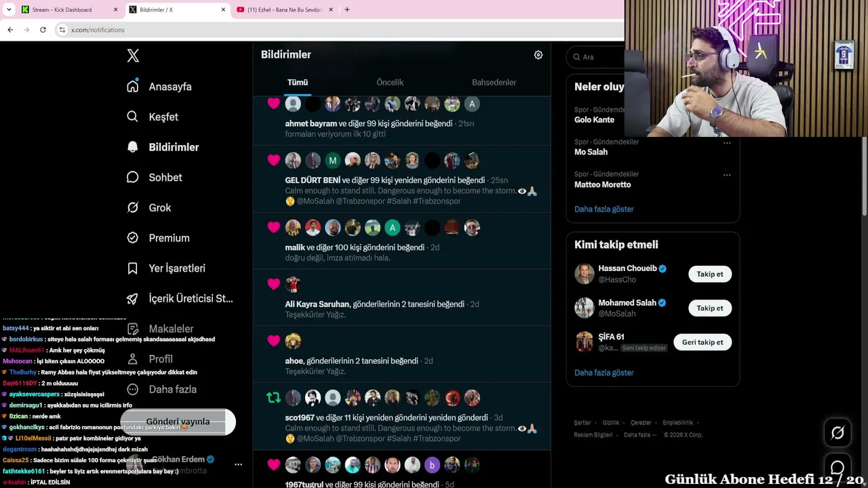Viewport: 868px width, 488px height.
Task: Click the page vertical scrollbar
Action: [864, 176]
